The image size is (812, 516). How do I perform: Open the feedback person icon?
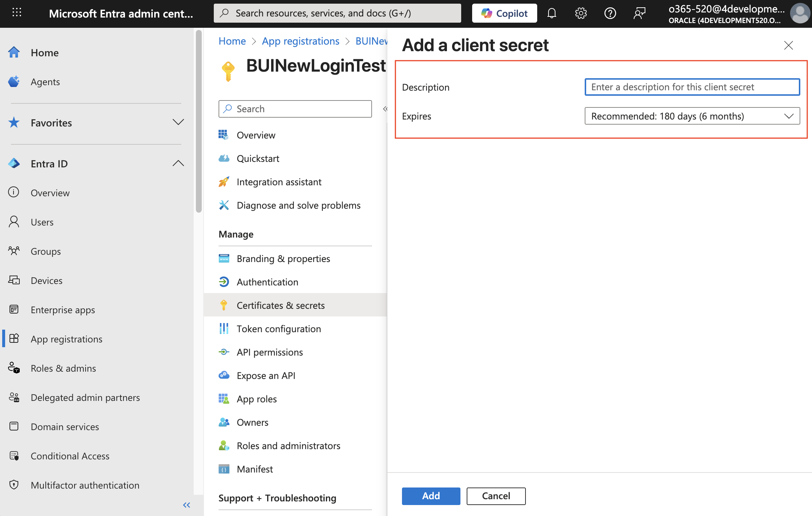click(x=639, y=14)
